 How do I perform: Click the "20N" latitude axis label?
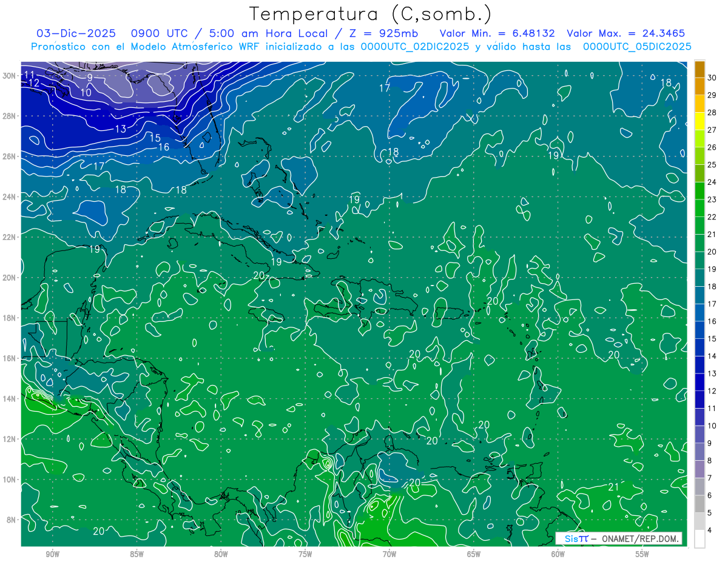[9, 278]
